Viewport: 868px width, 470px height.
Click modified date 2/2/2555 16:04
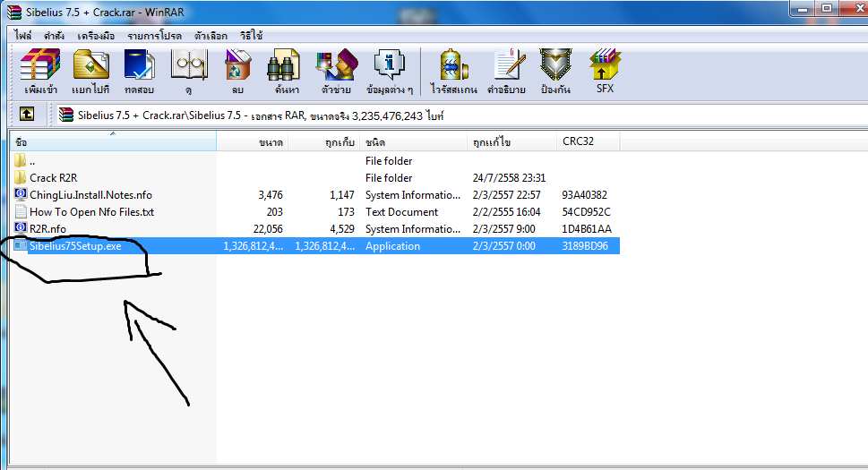506,212
